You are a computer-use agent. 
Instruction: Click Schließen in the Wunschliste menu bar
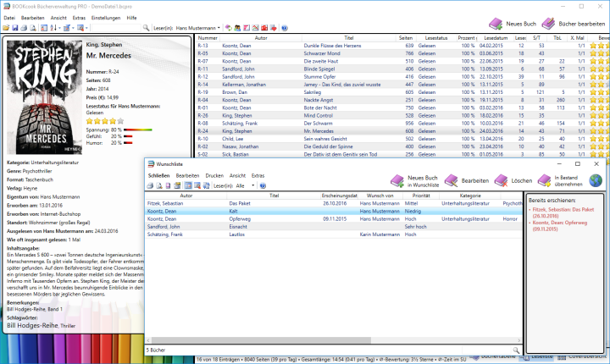158,175
